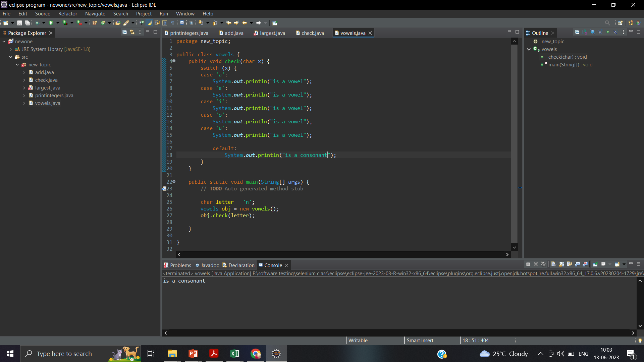This screenshot has width=644, height=362.
Task: Click the Save floppy disk icon
Action: (x=19, y=23)
